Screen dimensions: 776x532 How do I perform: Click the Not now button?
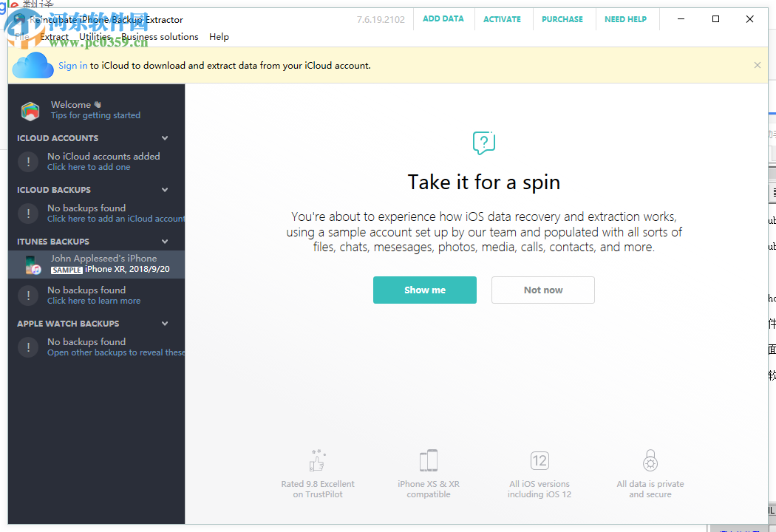tap(543, 290)
